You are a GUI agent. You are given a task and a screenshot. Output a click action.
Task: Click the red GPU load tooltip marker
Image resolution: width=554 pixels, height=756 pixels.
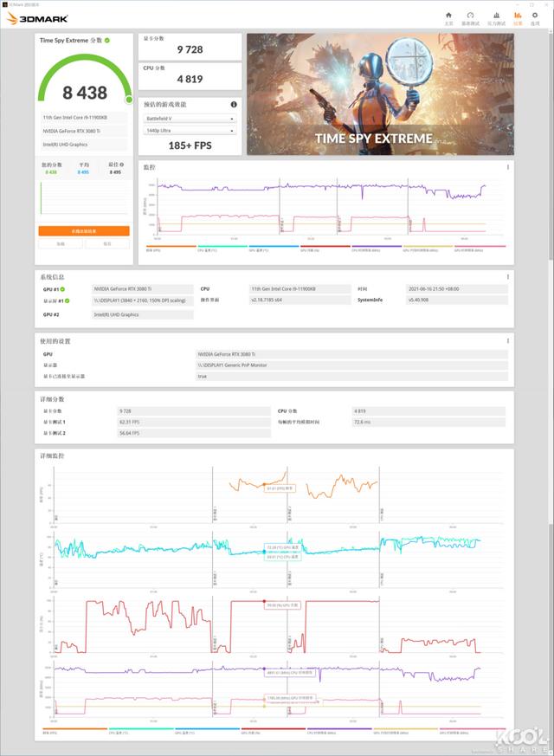264,601
